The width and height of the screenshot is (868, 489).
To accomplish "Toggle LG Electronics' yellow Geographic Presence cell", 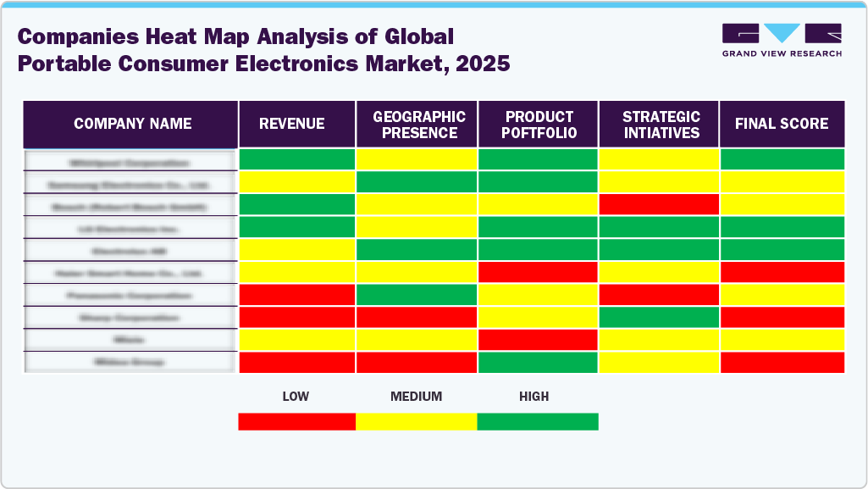I will pyautogui.click(x=417, y=228).
